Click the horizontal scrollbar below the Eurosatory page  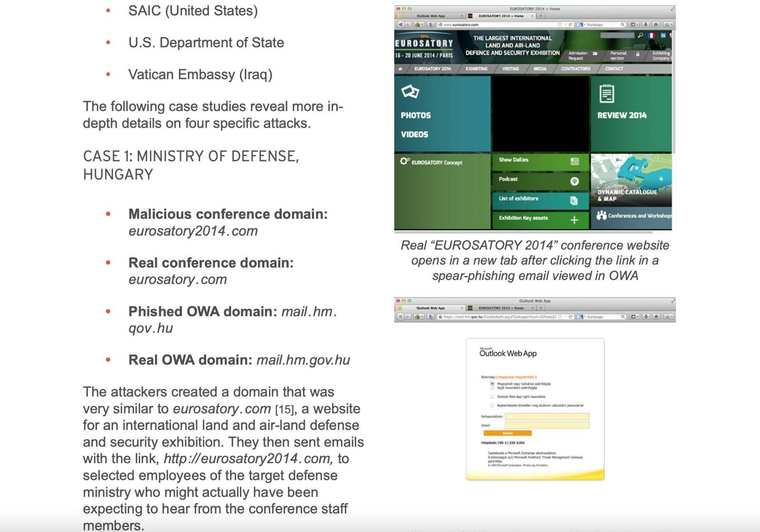(x=522, y=233)
